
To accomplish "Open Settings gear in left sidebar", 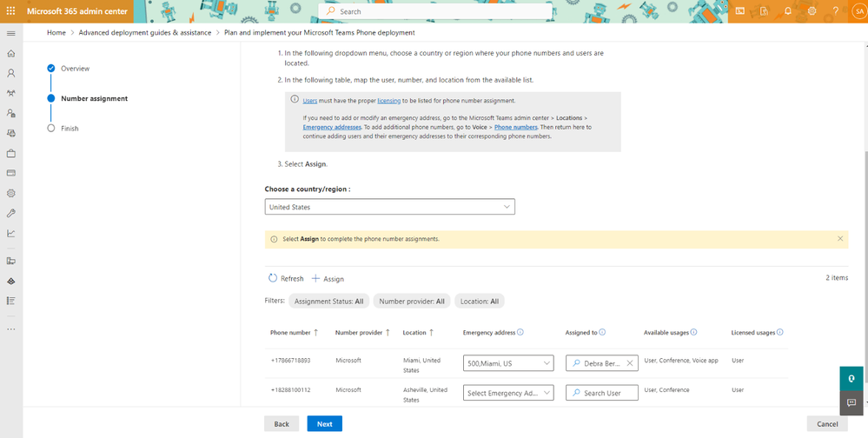I will [10, 193].
